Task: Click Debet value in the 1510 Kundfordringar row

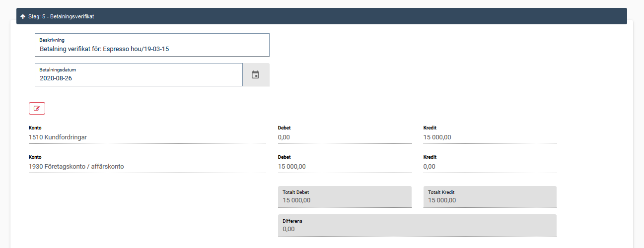Action: point(344,137)
